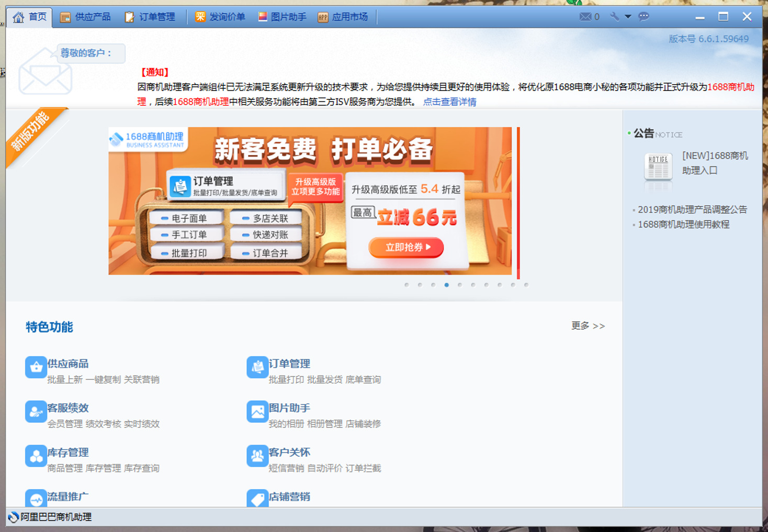Open the 订单管理 tab in toolbar

point(150,17)
